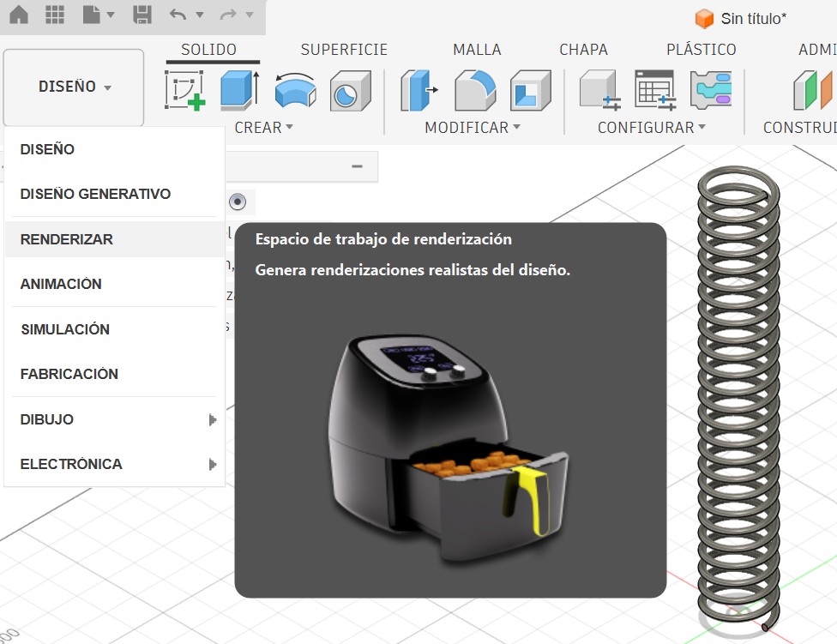This screenshot has height=644, width=837.
Task: Select the Hole tool
Action: pyautogui.click(x=350, y=90)
